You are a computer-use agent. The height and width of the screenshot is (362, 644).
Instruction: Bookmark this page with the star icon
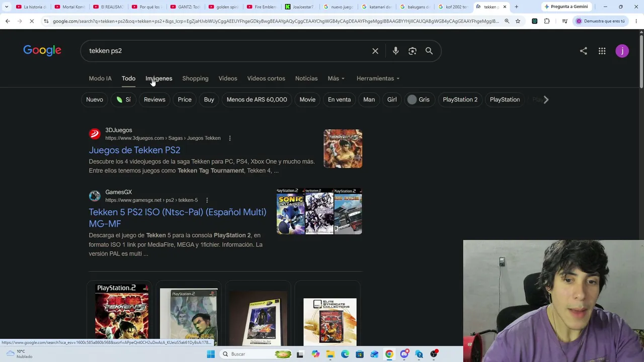(518, 21)
